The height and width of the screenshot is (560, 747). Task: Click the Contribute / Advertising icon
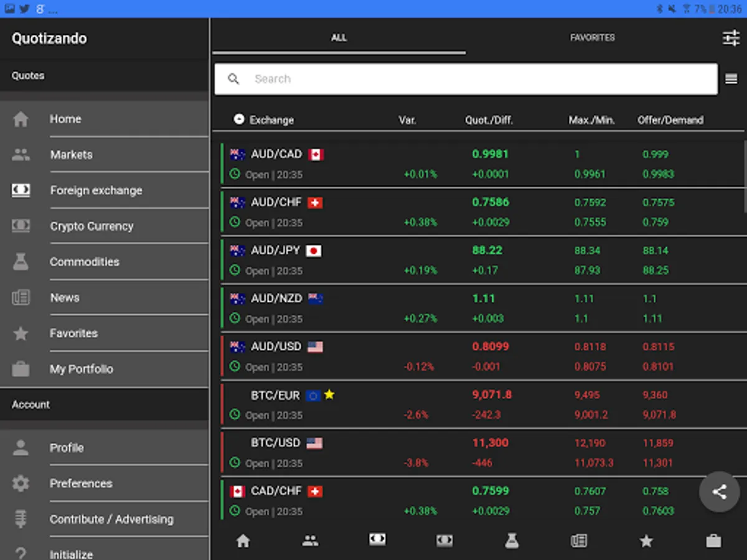[21, 519]
